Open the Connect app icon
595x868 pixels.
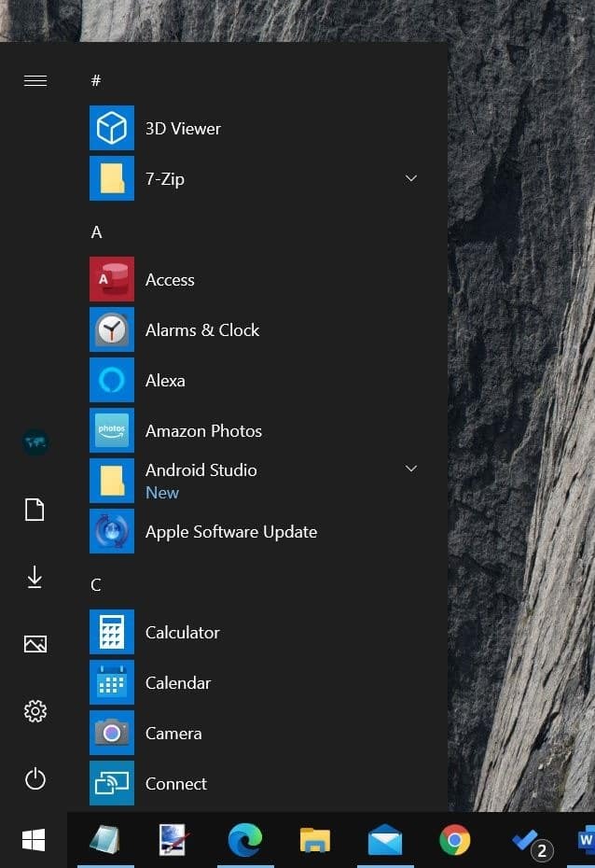tap(112, 783)
